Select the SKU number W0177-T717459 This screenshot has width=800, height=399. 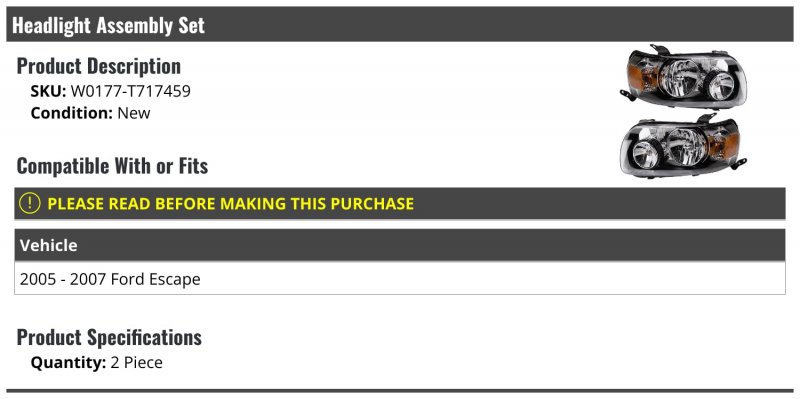131,91
